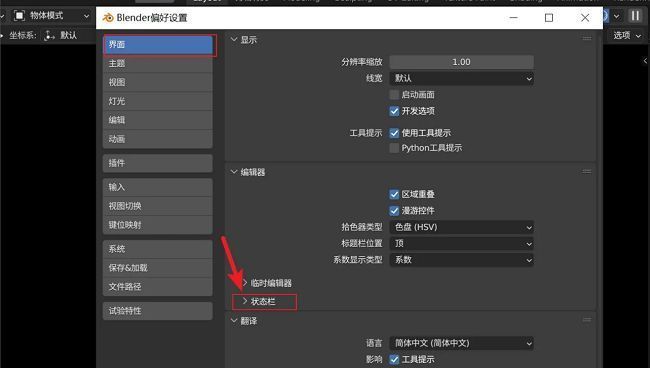Open the 试验特性 preferences category
The image size is (650, 368).
pyautogui.click(x=158, y=311)
